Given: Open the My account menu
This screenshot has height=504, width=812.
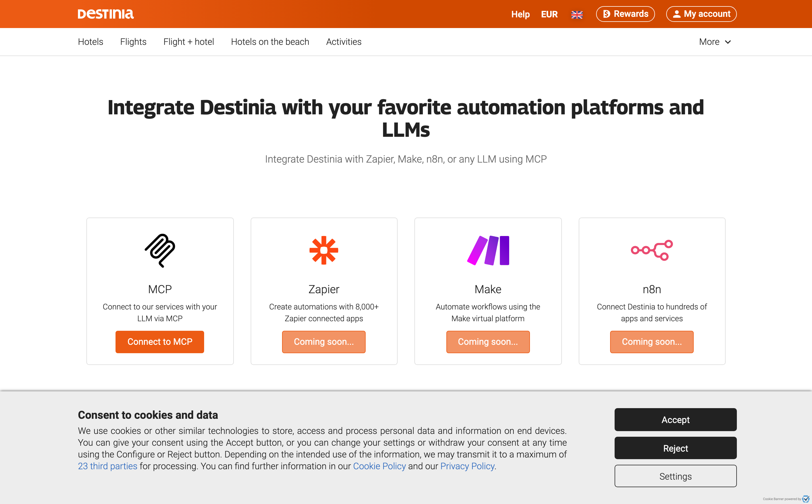Looking at the screenshot, I should (x=701, y=14).
